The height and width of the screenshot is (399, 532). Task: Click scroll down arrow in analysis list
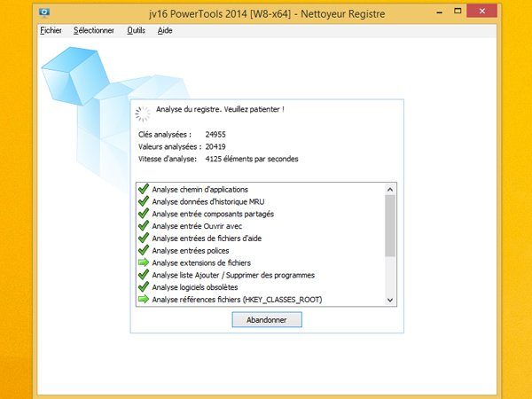[390, 300]
